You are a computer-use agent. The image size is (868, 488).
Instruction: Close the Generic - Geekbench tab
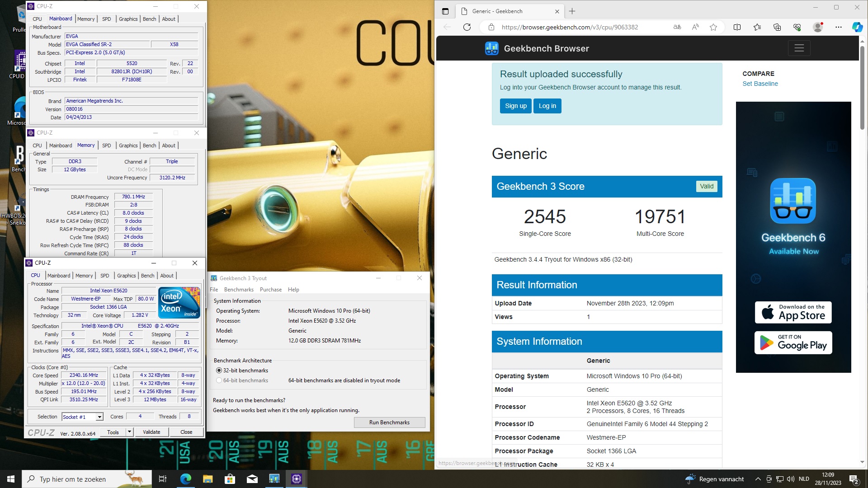point(557,11)
